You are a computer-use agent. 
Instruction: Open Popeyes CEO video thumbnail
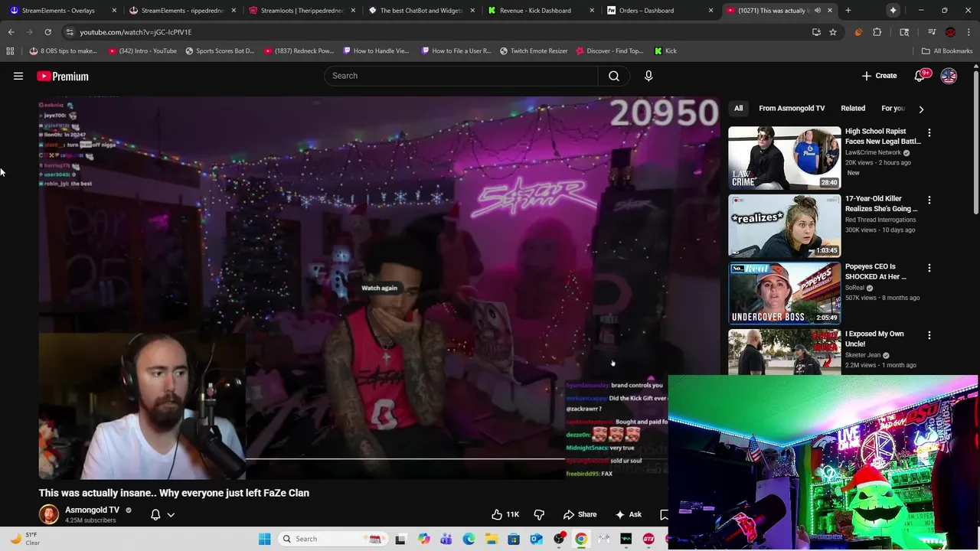click(x=784, y=292)
